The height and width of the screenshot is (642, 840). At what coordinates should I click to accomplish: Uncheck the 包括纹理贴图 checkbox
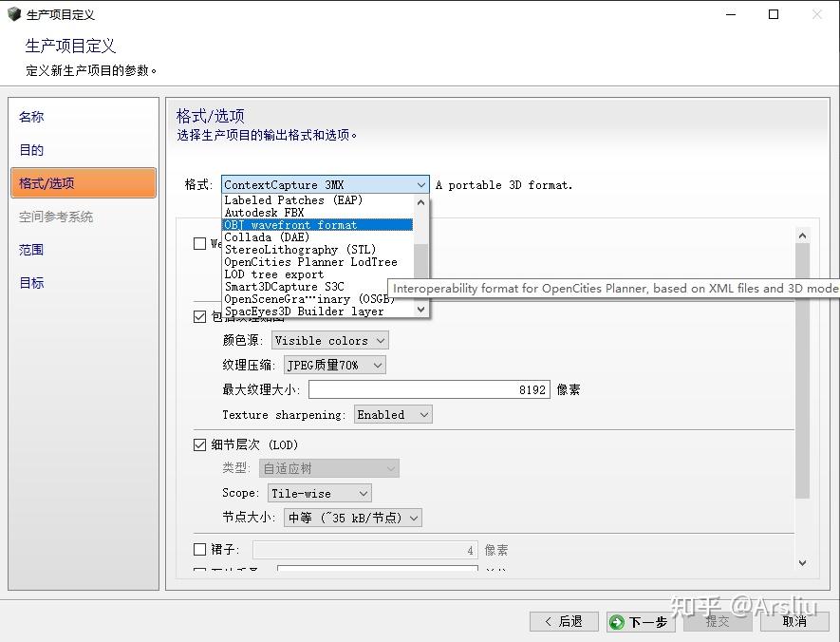tap(199, 316)
